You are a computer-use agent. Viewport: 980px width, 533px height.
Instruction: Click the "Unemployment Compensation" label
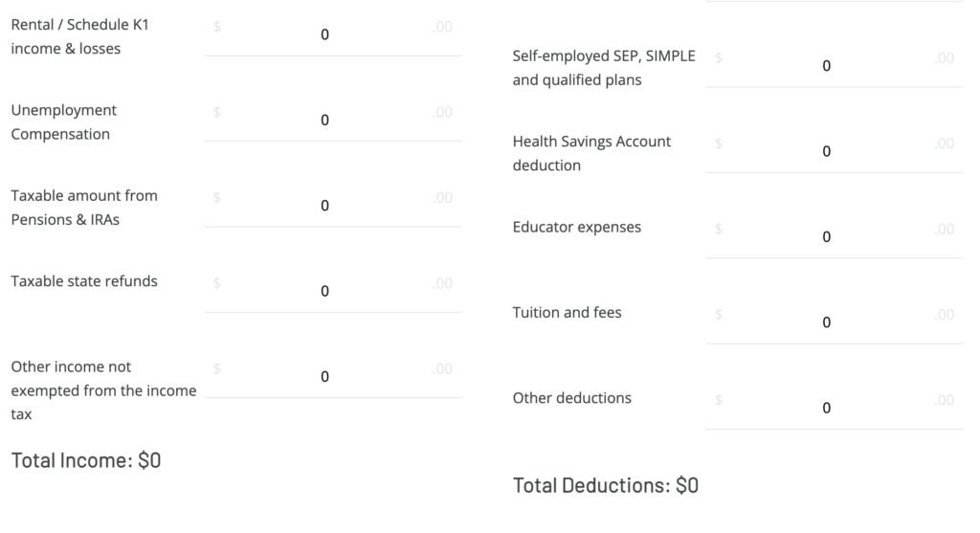[64, 122]
